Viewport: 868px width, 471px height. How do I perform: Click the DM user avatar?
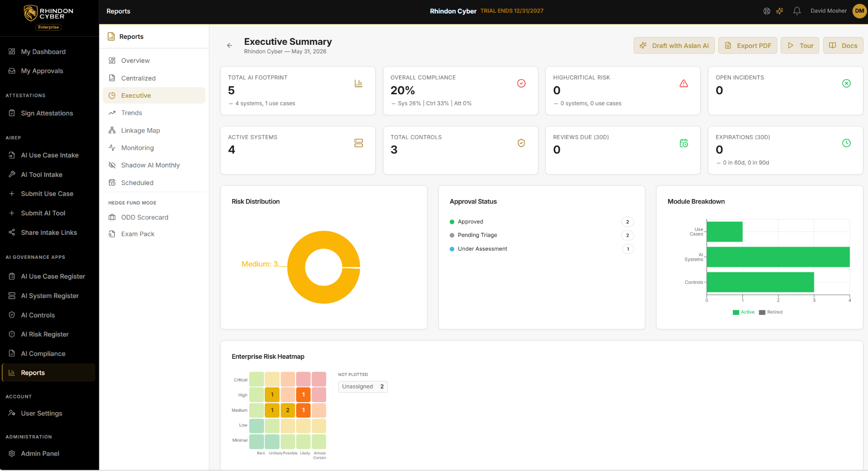click(x=859, y=11)
